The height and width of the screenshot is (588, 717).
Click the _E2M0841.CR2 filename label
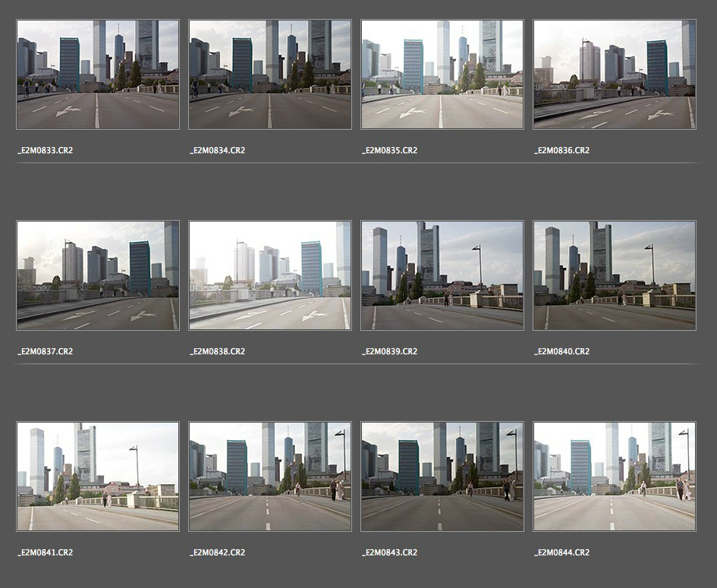coord(45,552)
